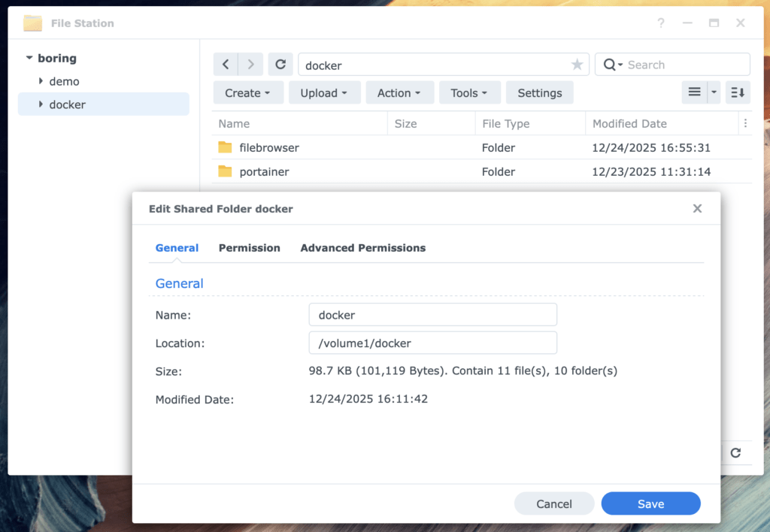
Task: Edit the Location field in the dialog
Action: coord(432,343)
